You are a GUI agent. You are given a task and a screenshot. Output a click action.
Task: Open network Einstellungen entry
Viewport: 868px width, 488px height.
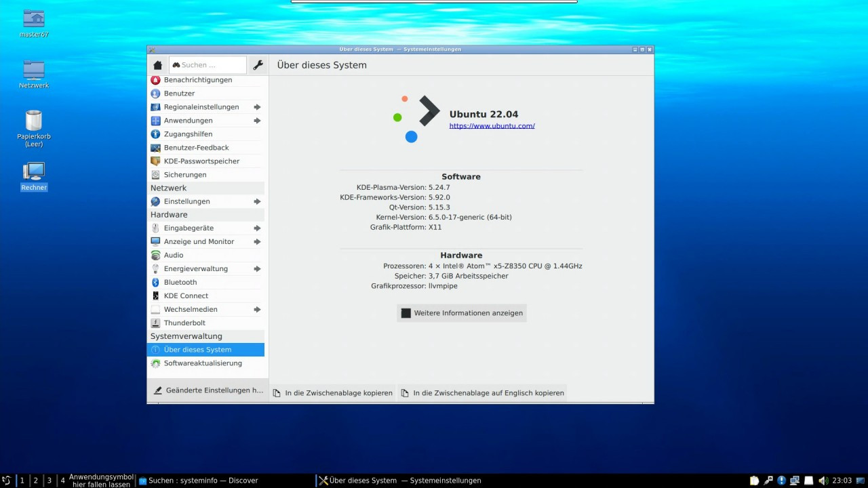point(205,201)
